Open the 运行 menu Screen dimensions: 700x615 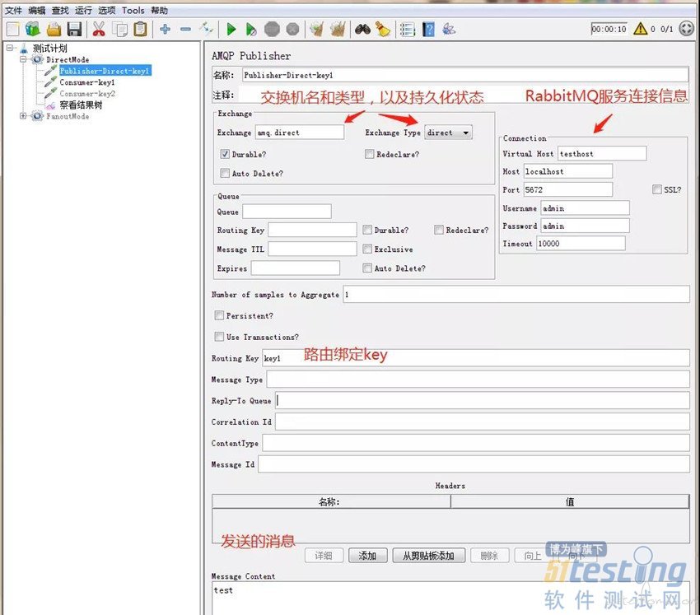83,10
